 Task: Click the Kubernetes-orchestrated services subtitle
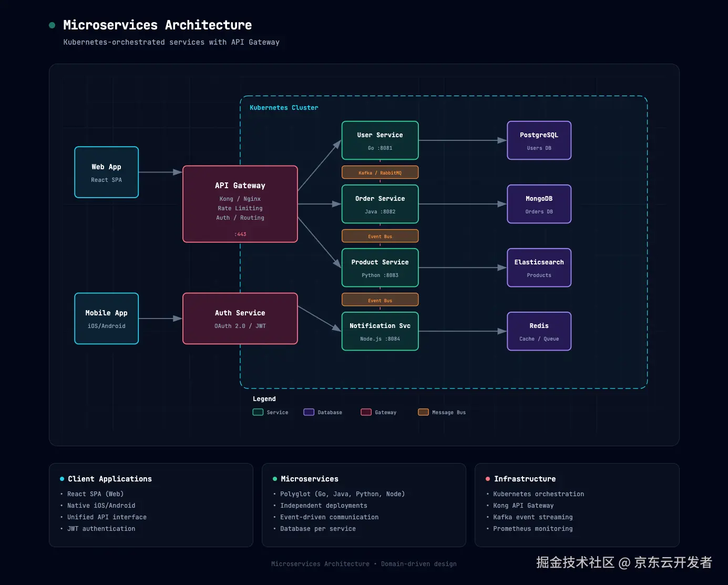tap(171, 42)
